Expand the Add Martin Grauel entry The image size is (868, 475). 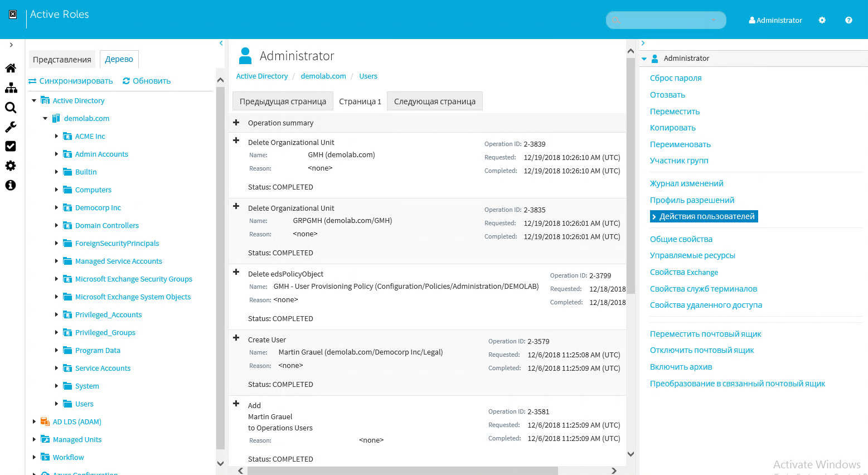coord(236,403)
